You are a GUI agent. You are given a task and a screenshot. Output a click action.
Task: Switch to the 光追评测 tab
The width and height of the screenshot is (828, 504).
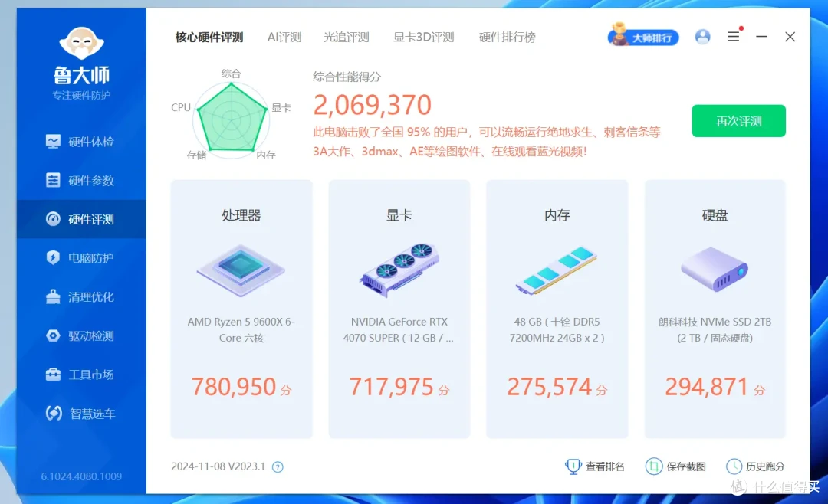point(347,38)
